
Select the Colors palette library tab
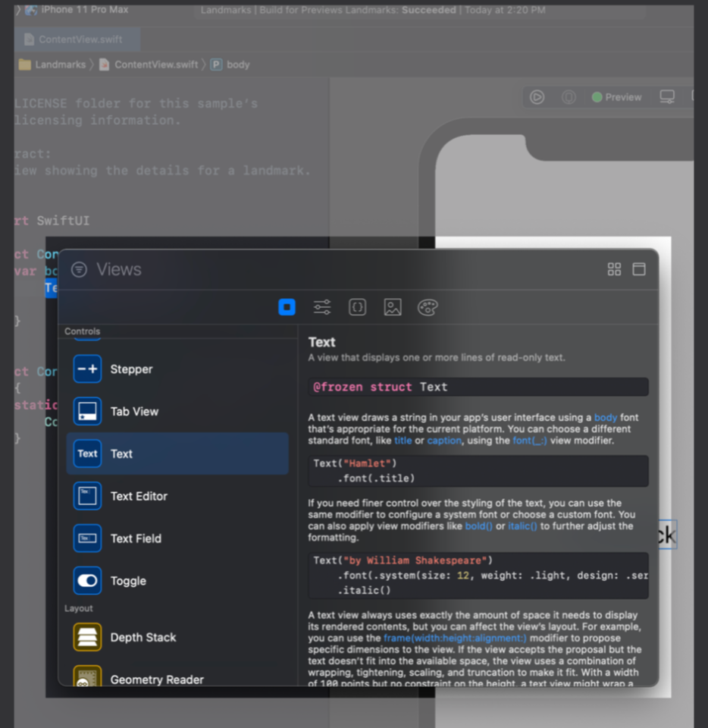(428, 307)
